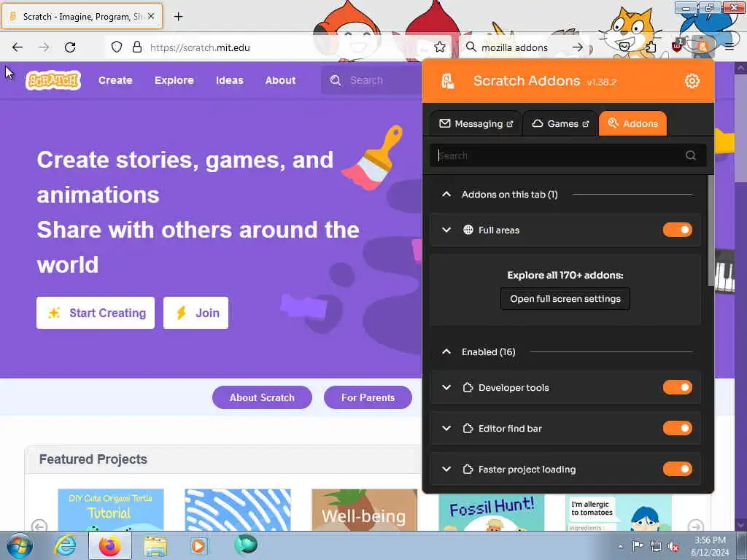
Task: Click the For Parents button
Action: [x=368, y=397]
